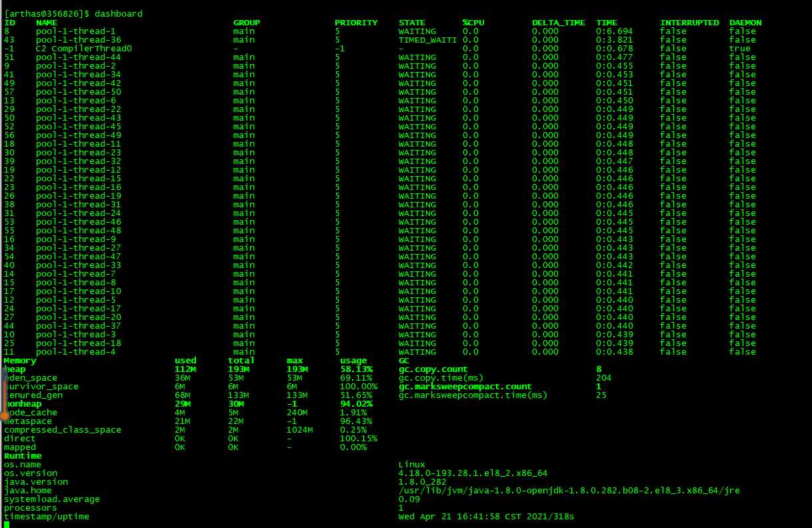Click the eden_space memory row label
Viewport: 812px width, 528px height.
coord(31,378)
